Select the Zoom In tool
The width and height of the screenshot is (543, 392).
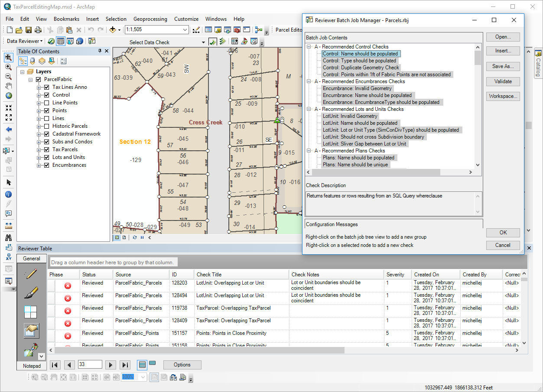tap(8, 67)
